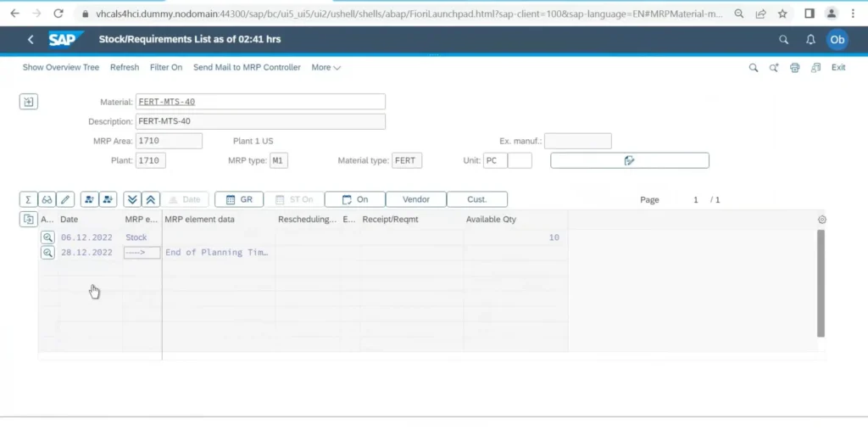Click the Unit field PC
The height and width of the screenshot is (441, 868).
coord(495,160)
